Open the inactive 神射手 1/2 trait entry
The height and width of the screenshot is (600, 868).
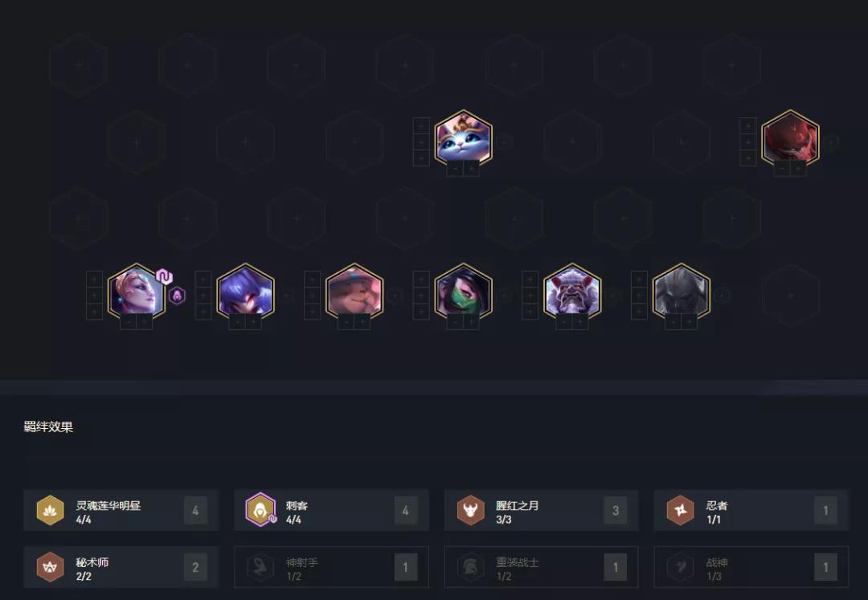[331, 567]
